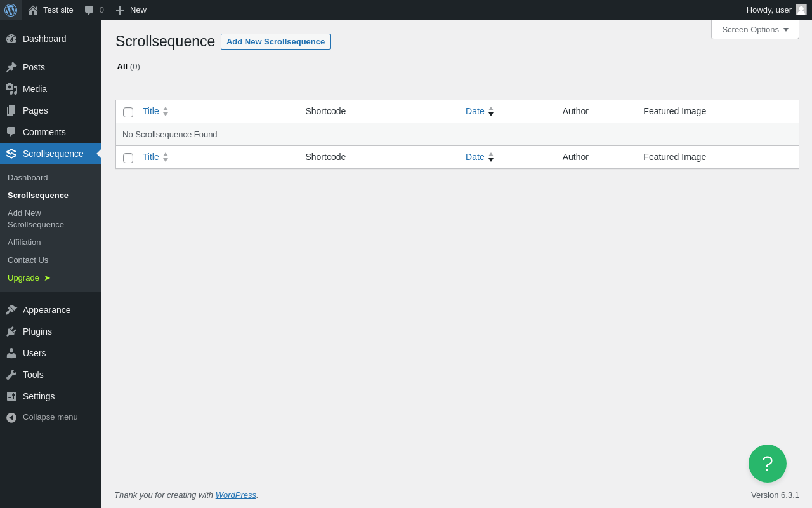Sort by Title in header row

tap(151, 111)
